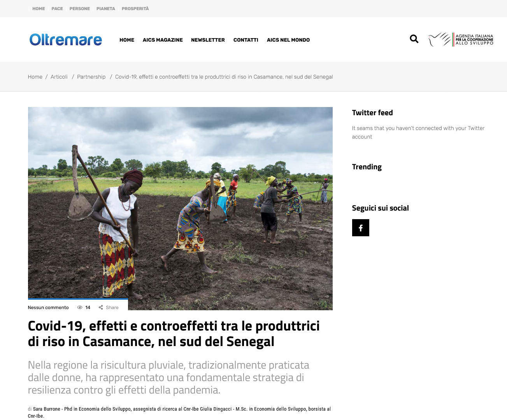Click the Facebook social icon

tap(360, 228)
